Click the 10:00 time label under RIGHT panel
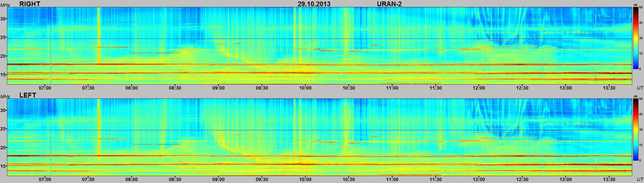The height and width of the screenshot is (183, 644). pyautogui.click(x=305, y=88)
